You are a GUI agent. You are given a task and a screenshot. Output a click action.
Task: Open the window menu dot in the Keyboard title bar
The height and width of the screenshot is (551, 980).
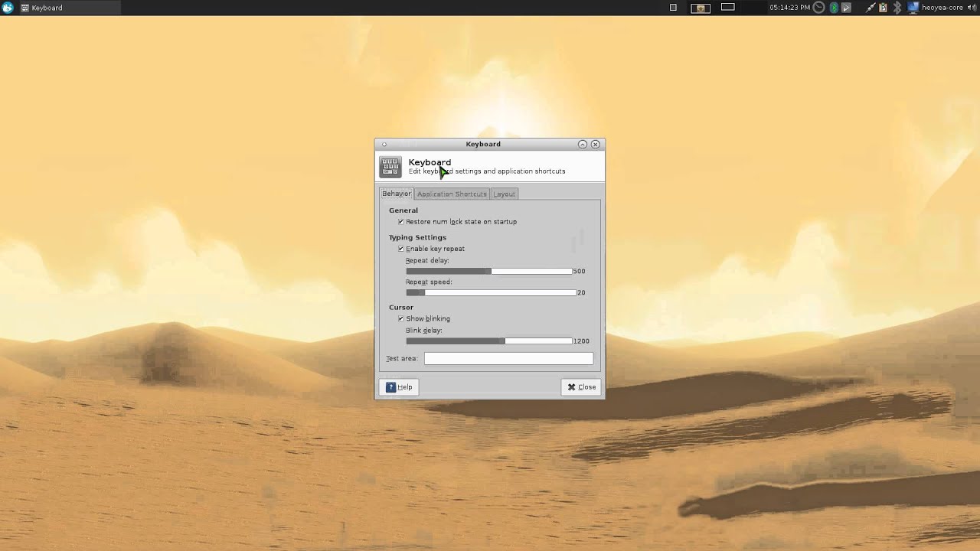tap(384, 144)
